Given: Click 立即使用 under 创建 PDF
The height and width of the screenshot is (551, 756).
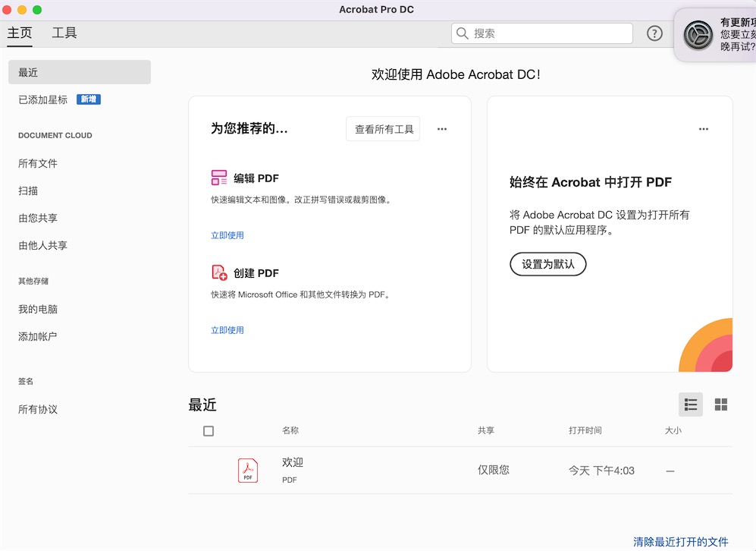Looking at the screenshot, I should tap(227, 330).
